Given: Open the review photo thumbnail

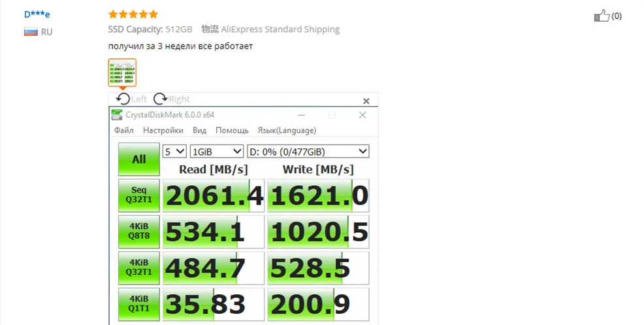Looking at the screenshot, I should tap(122, 73).
